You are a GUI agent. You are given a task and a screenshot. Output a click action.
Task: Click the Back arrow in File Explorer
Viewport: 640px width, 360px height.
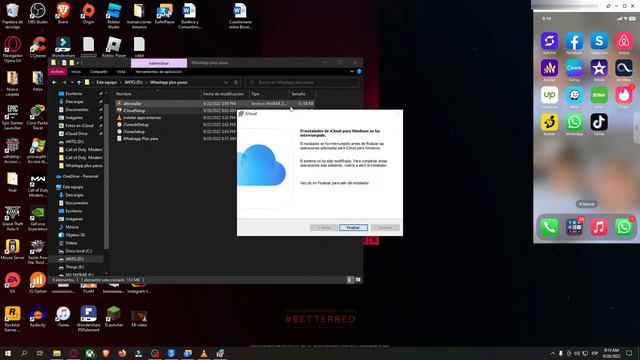click(55, 82)
